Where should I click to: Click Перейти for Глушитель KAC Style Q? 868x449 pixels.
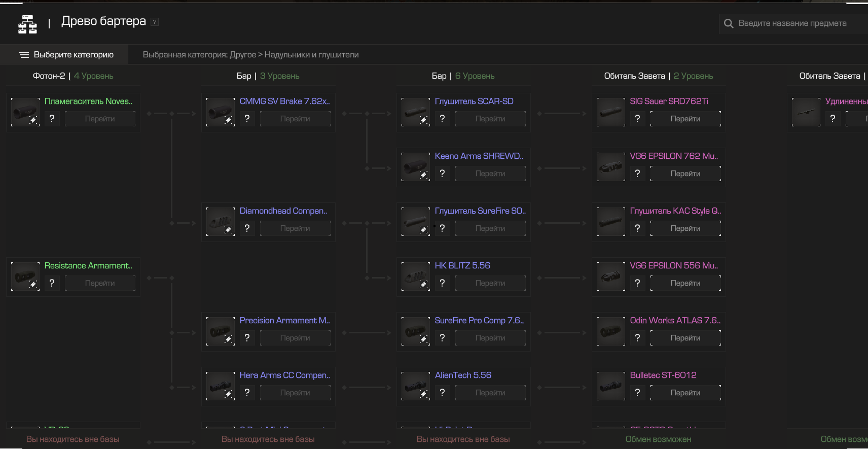tap(685, 228)
